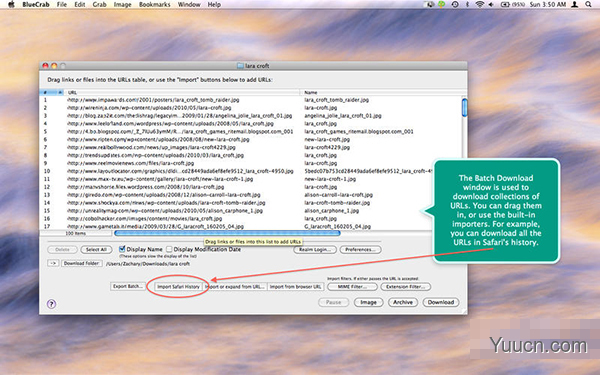Click the user account icon in menu bar
The image size is (600, 375).
click(574, 5)
